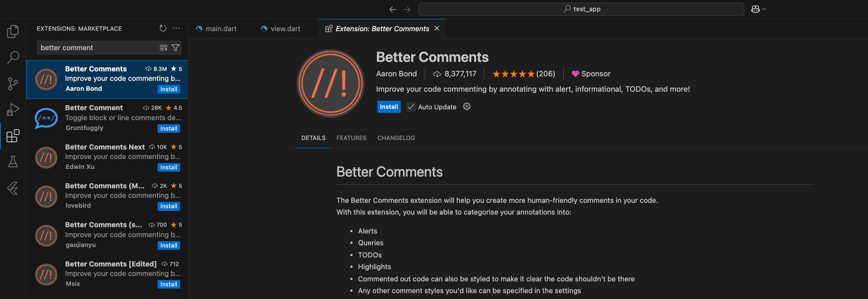This screenshot has width=868, height=299.
Task: Open the Copilot chat icon
Action: 755,9
